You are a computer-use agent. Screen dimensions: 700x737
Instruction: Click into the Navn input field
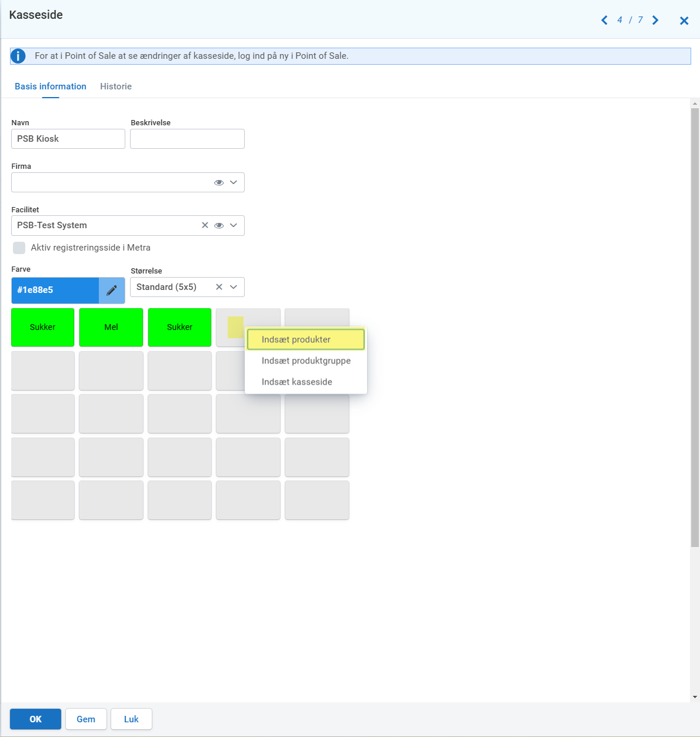[x=68, y=139]
